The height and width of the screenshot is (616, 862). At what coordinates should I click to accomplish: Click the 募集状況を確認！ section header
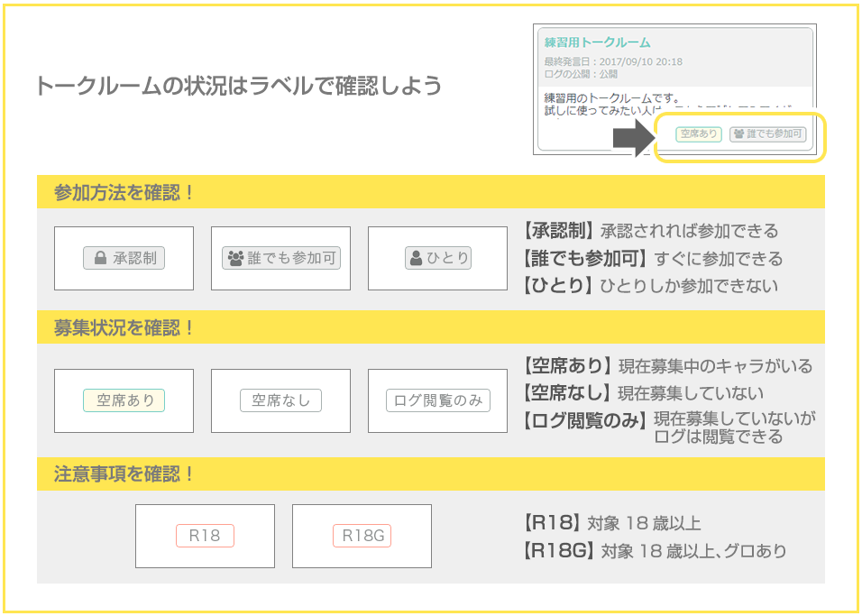[x=124, y=327]
